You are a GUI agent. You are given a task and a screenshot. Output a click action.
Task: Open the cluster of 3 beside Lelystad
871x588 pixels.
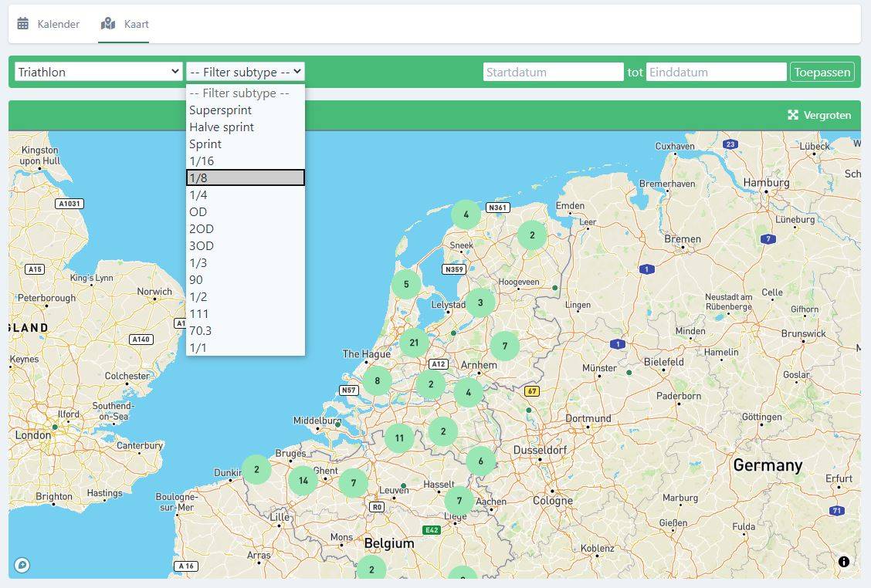pos(480,302)
